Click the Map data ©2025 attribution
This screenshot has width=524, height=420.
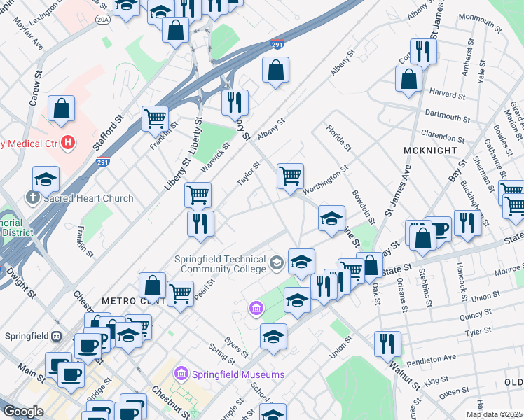[x=495, y=414]
